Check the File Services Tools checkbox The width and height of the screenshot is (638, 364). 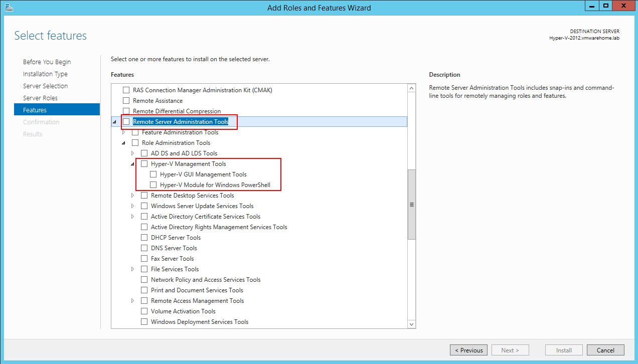(x=144, y=269)
